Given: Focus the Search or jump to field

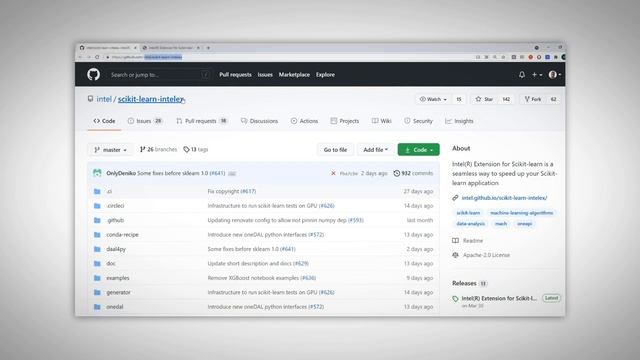Looking at the screenshot, I should pyautogui.click(x=160, y=75).
